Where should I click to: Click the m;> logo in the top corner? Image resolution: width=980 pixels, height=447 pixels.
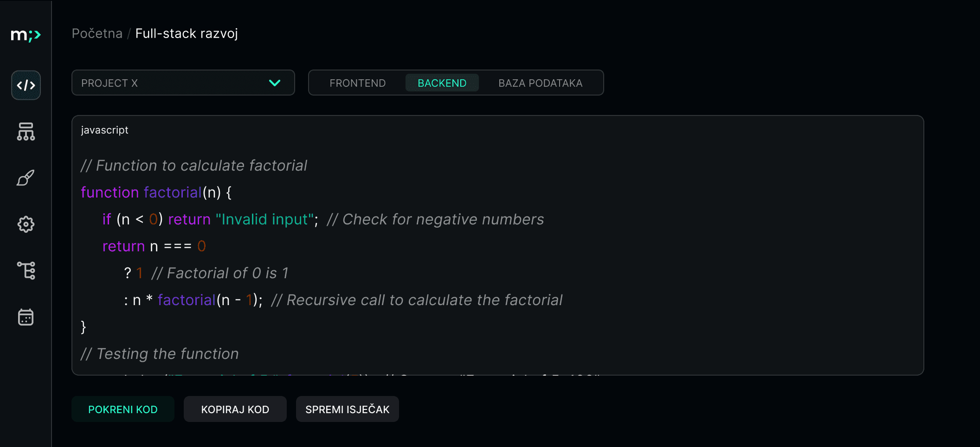click(26, 35)
